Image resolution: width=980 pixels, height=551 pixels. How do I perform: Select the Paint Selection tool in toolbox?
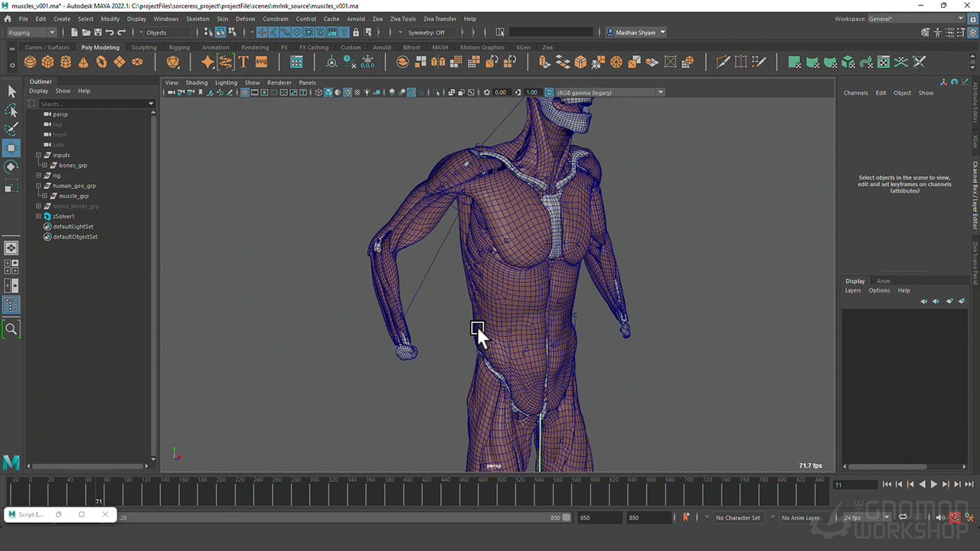(11, 129)
